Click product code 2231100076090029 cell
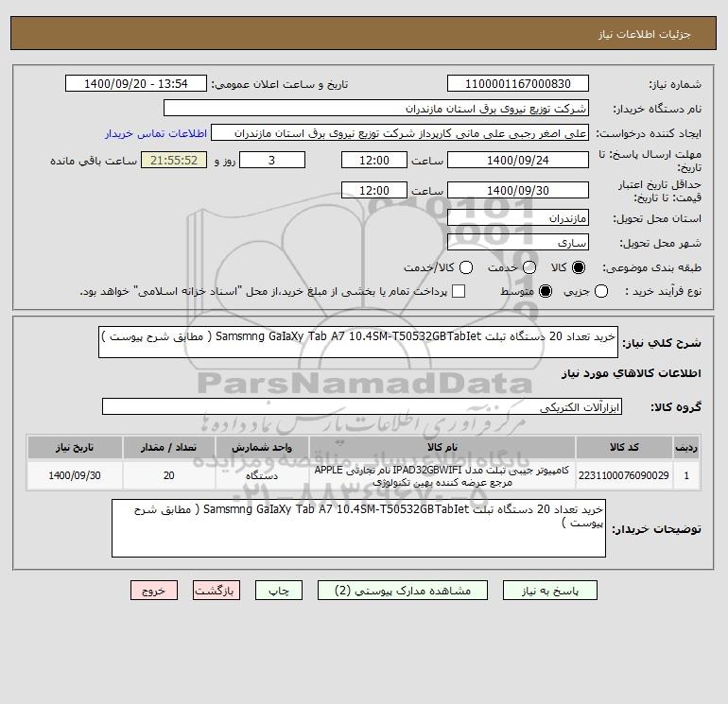728x704 pixels. click(x=624, y=475)
